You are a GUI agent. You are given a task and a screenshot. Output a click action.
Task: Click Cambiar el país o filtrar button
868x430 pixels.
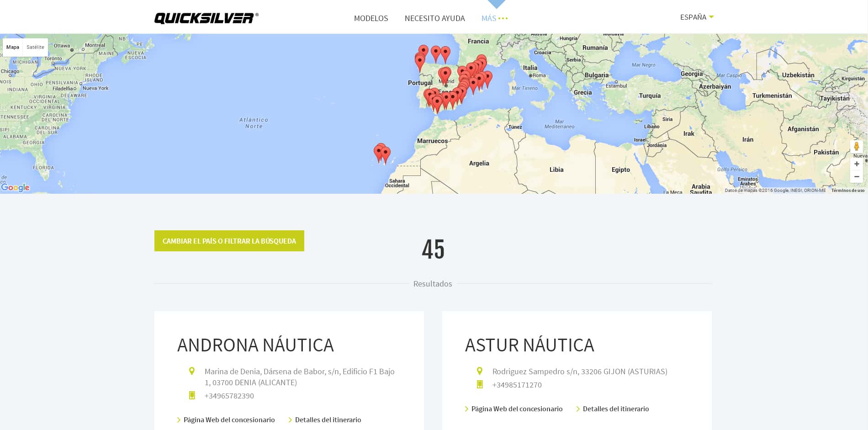coord(229,241)
